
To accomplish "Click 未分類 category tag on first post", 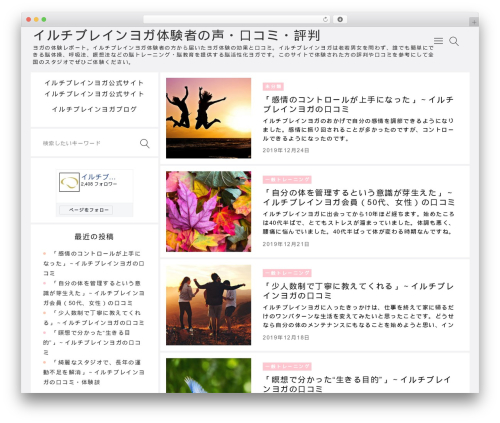I will tap(273, 87).
